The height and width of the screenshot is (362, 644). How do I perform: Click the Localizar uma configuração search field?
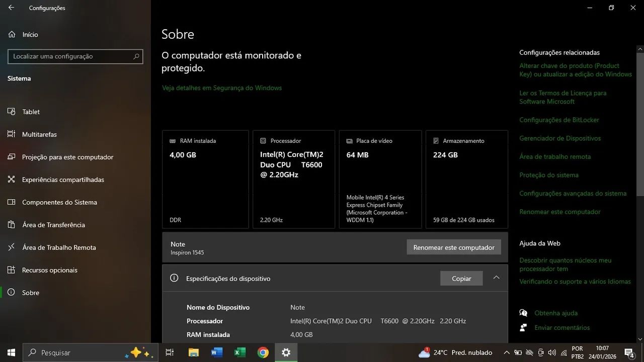[75, 56]
